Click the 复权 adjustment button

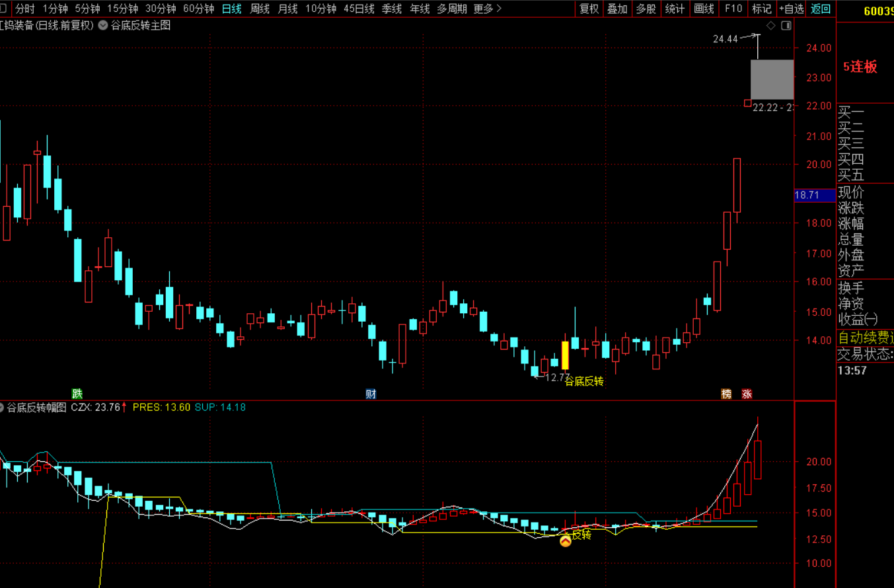[589, 9]
